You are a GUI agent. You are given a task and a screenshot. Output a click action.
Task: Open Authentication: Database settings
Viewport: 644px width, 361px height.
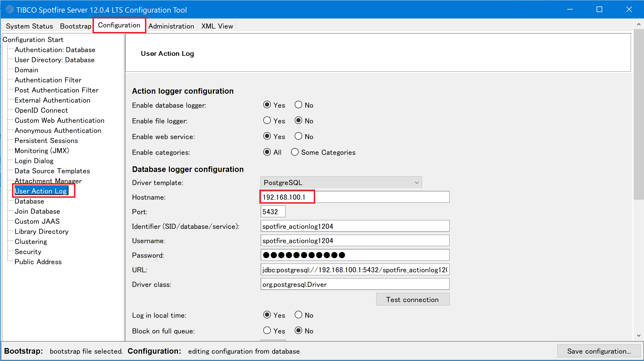[x=55, y=50]
